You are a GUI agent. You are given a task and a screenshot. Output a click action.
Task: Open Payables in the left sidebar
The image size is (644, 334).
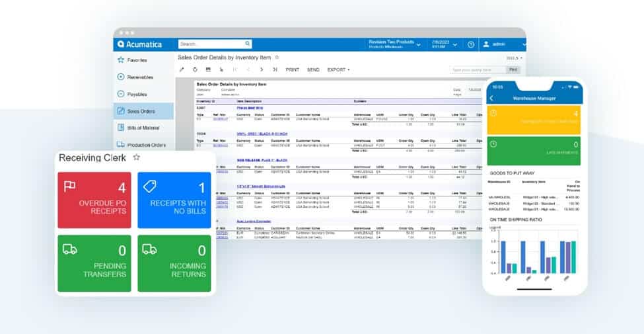click(x=143, y=94)
